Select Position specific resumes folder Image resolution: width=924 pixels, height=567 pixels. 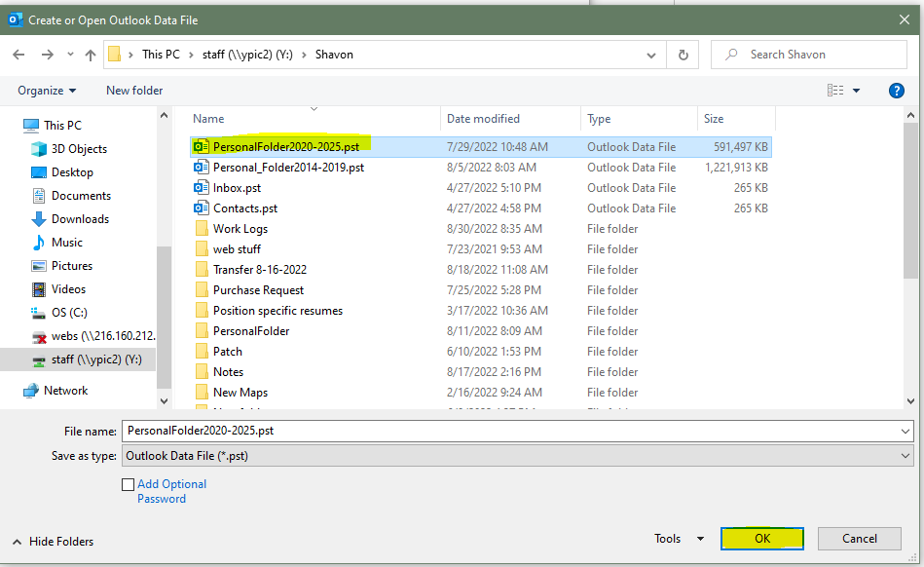(277, 311)
